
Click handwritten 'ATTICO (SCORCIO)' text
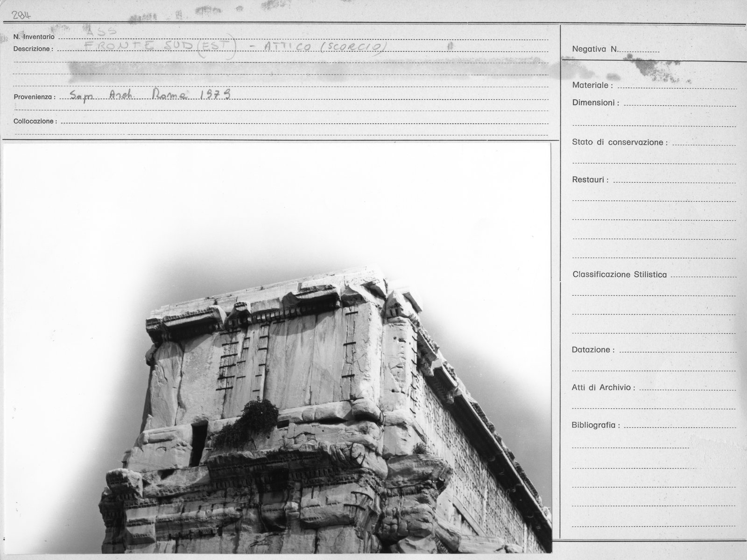[325, 47]
